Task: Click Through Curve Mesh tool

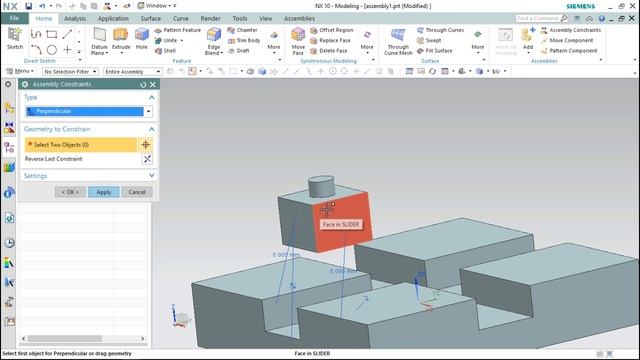Action: 398,41
